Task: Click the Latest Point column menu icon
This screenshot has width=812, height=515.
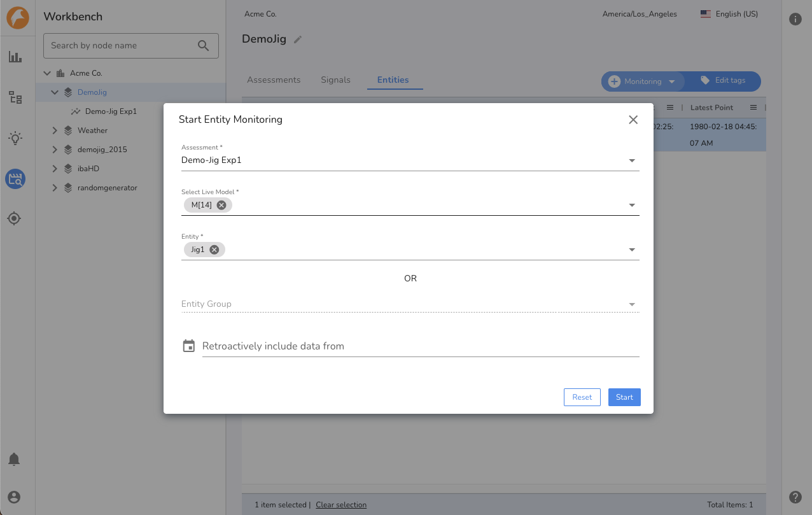Action: click(753, 108)
